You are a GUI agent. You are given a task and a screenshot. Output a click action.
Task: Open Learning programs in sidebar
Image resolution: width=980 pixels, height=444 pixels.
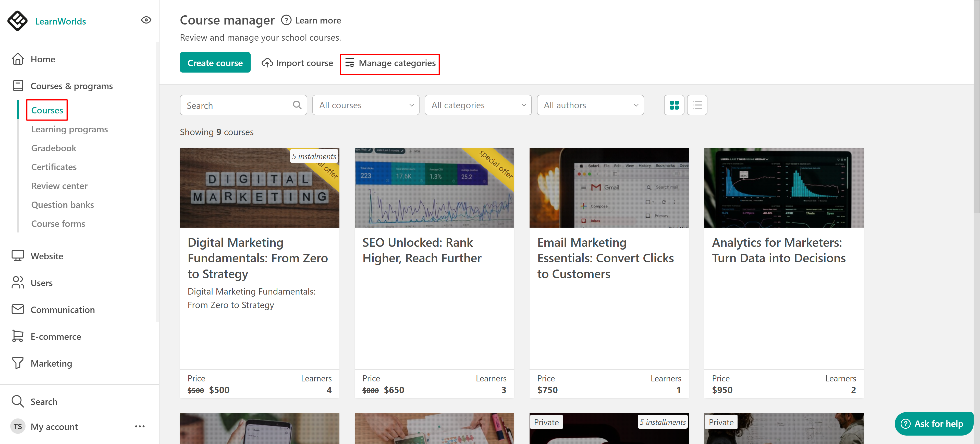69,129
